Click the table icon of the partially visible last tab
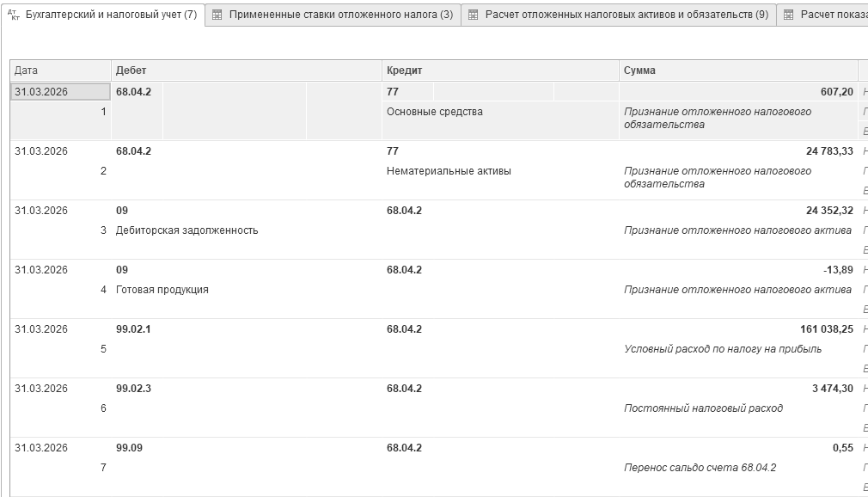The width and height of the screenshot is (868, 497). [x=788, y=15]
